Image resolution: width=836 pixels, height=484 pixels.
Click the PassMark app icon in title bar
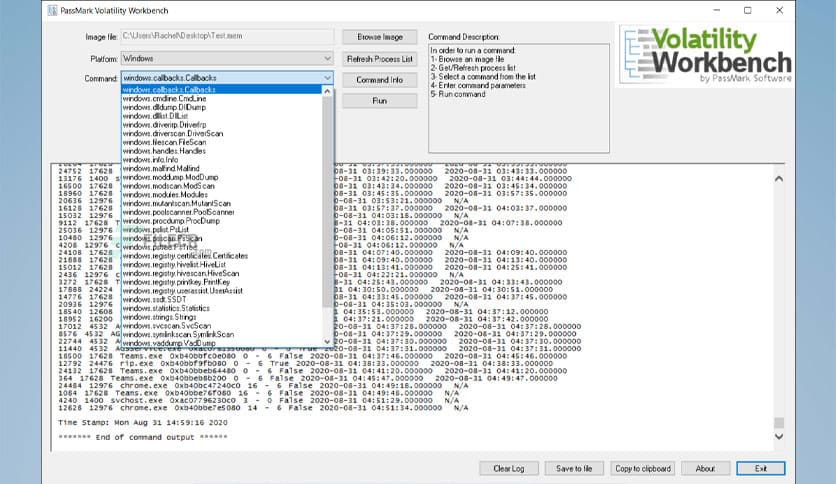(52, 10)
